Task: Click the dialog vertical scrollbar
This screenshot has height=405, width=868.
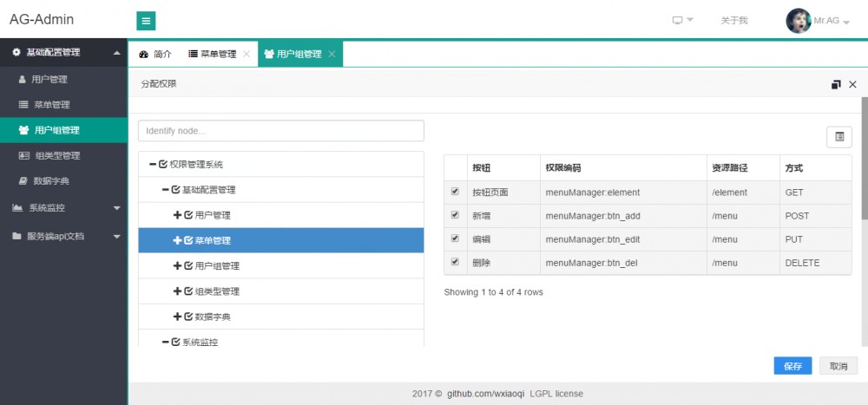Action: [x=865, y=158]
